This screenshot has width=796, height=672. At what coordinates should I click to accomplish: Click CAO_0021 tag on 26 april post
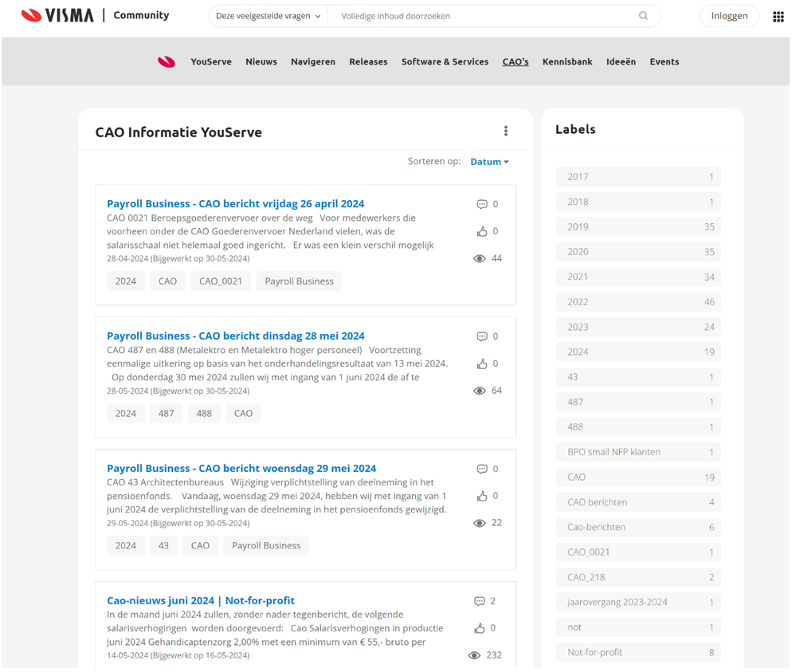[x=221, y=281]
